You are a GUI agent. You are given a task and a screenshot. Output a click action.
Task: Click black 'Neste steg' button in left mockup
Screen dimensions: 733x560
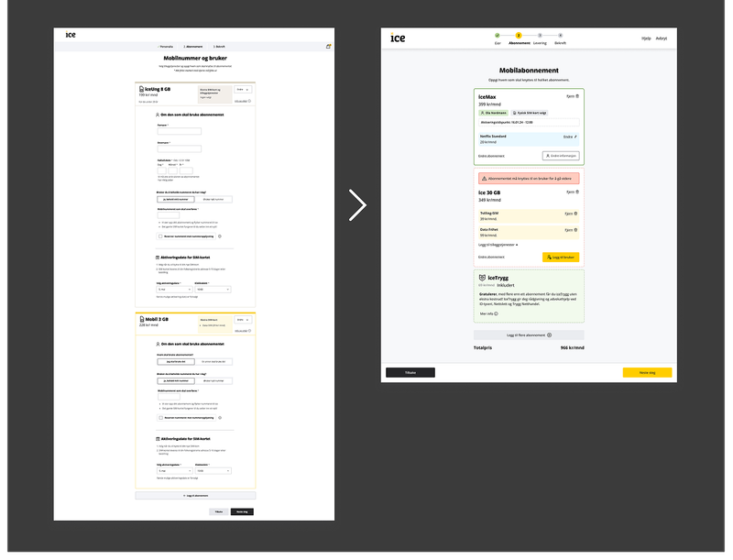pos(242,511)
